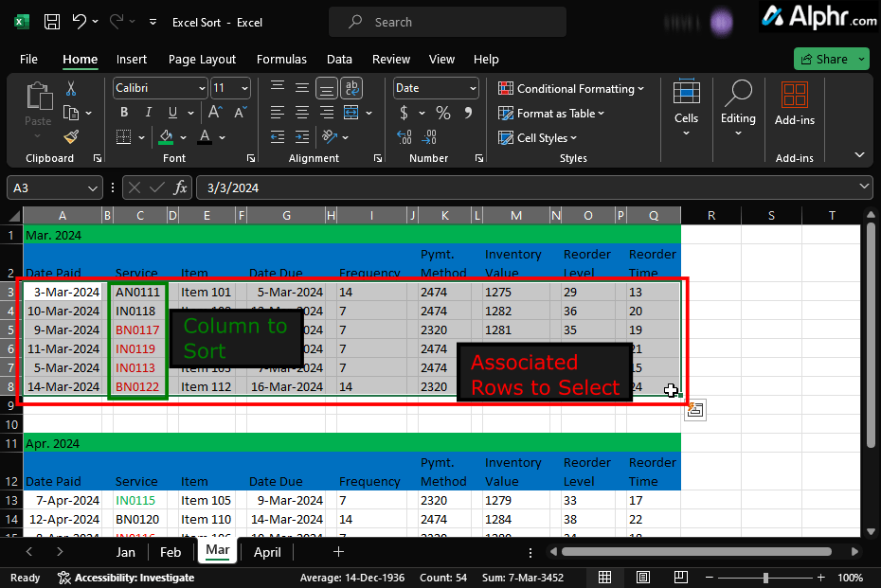Switch to the Feb sheet tab
881x588 pixels.
point(171,552)
